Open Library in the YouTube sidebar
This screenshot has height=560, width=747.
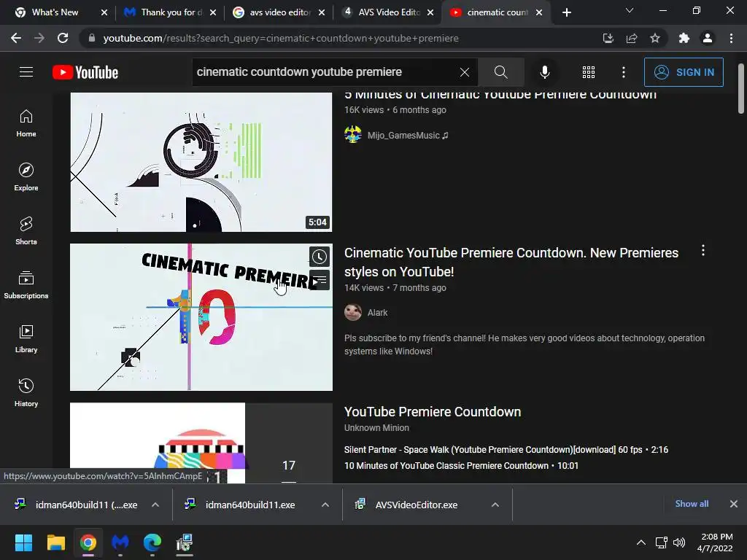(x=26, y=338)
